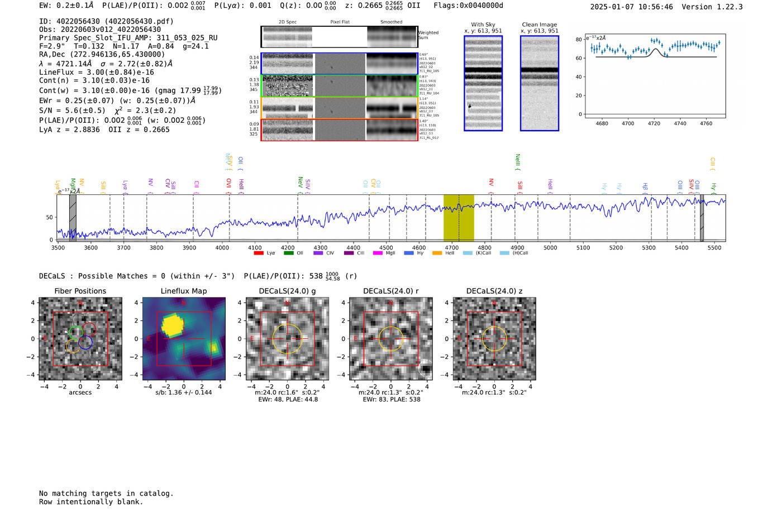Open the DECaLS(24.0) g cutout

tap(288, 339)
